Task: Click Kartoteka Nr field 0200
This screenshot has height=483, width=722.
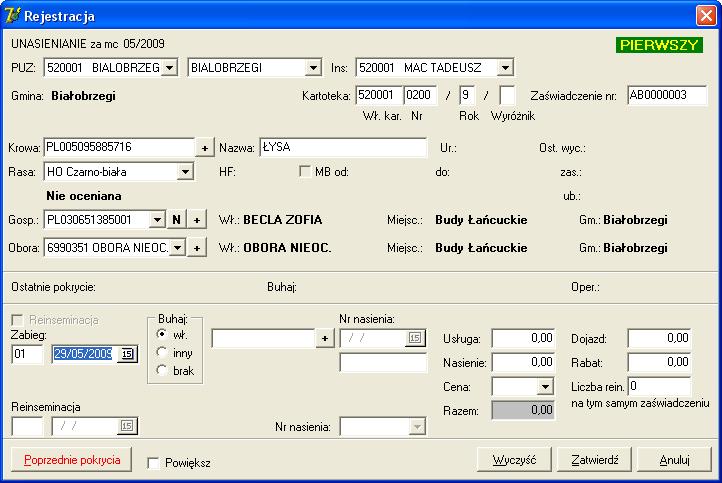Action: click(x=420, y=95)
